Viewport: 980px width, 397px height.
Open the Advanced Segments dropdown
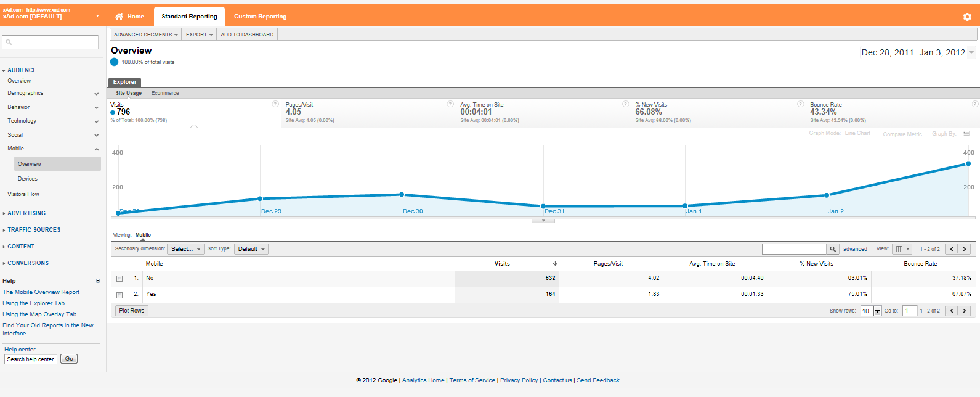[145, 35]
